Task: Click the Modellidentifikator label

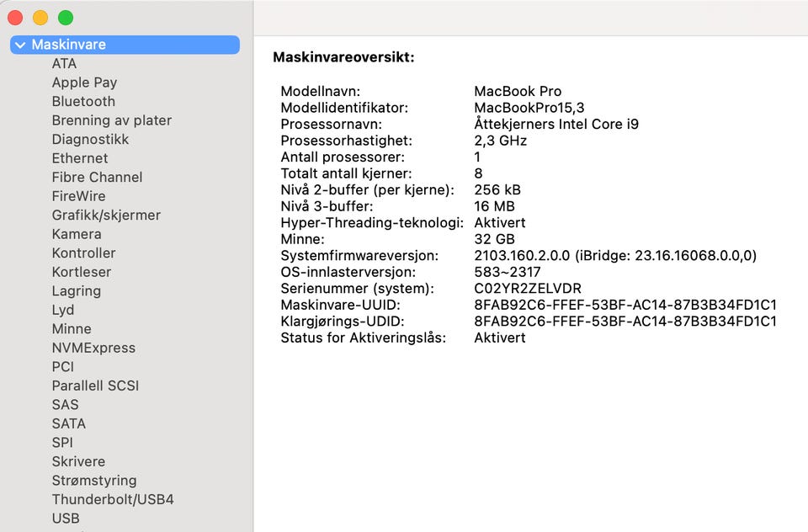Action: click(344, 108)
